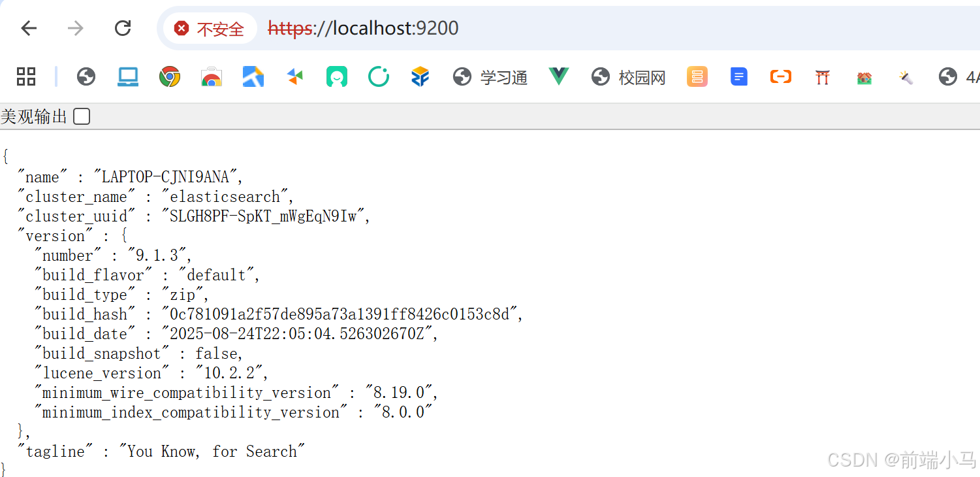Open the blue and yellow cube bookmark
980x477 pixels.
420,77
